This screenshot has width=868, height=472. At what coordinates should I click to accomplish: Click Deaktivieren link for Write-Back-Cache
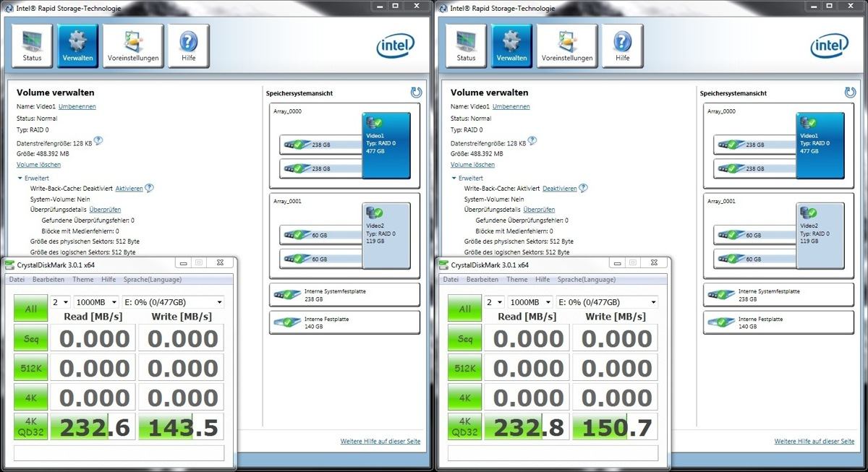tap(560, 189)
